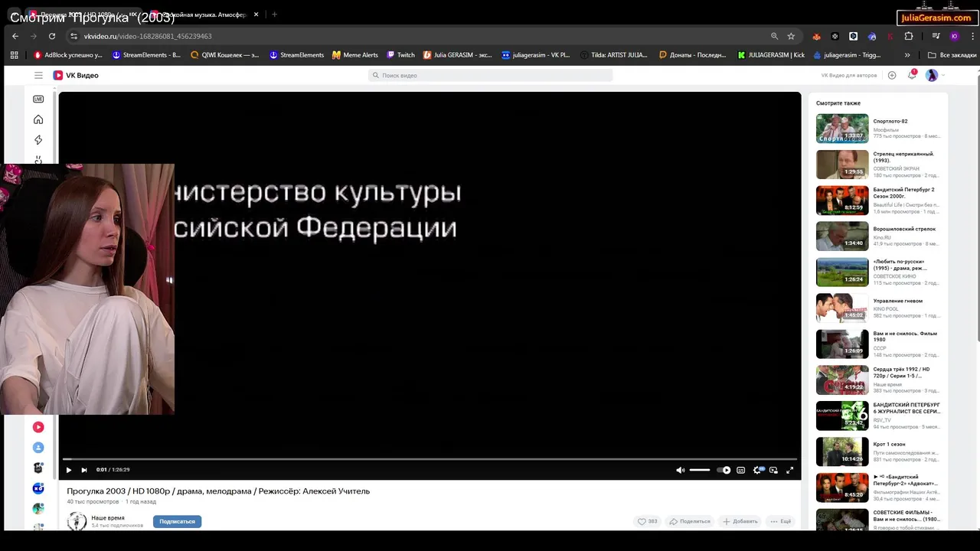
Task: Open the browser extensions puzzle icon
Action: tap(909, 36)
